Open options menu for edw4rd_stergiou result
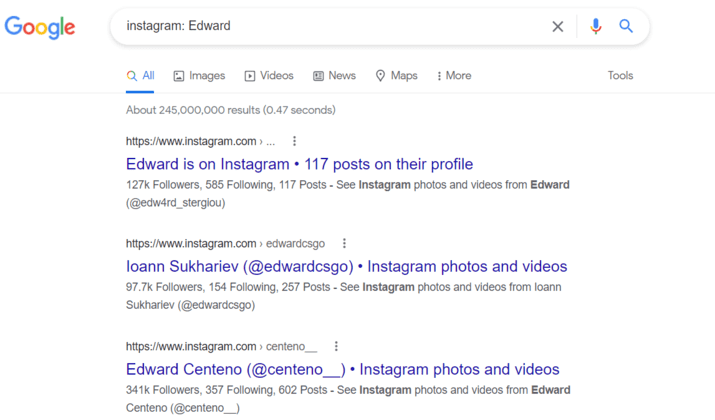The width and height of the screenshot is (715, 420). tap(295, 141)
